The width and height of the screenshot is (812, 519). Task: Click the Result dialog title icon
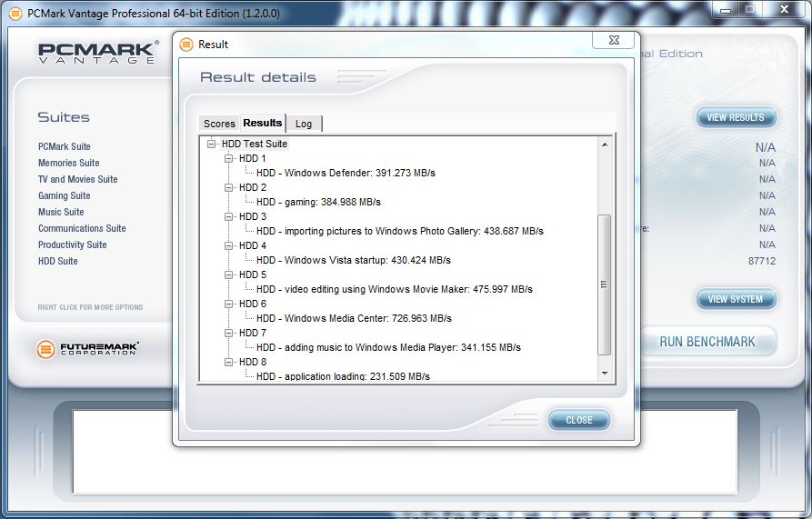pos(186,45)
